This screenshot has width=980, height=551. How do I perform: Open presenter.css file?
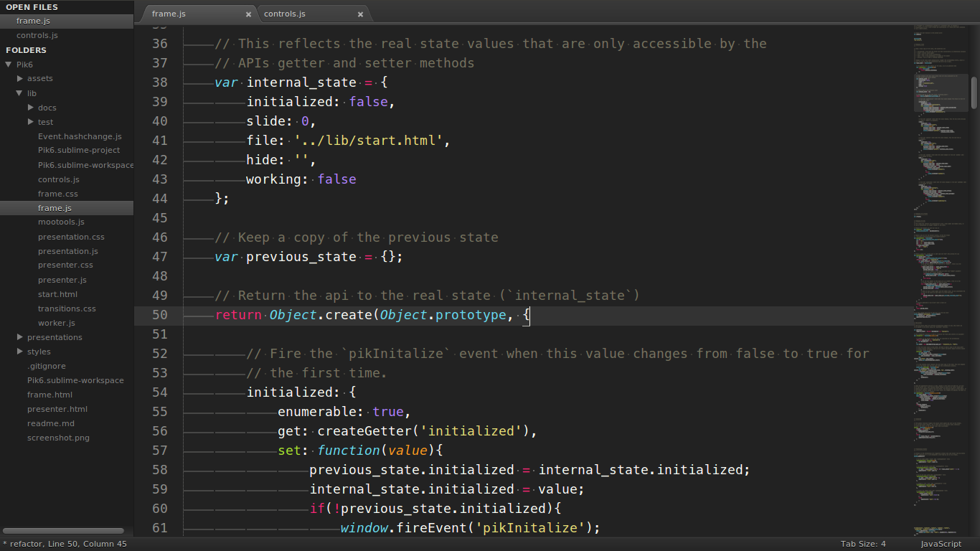tap(67, 265)
